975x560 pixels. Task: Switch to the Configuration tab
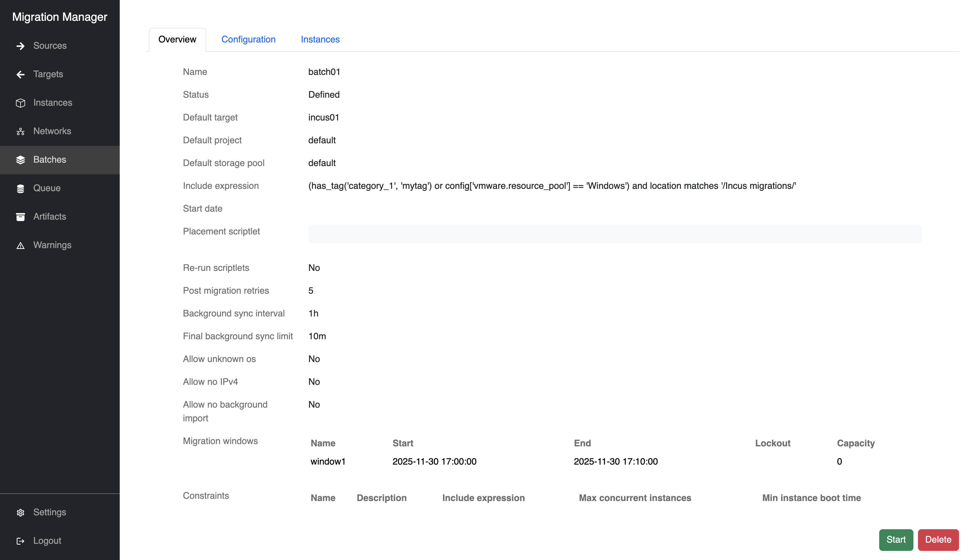[x=248, y=39]
